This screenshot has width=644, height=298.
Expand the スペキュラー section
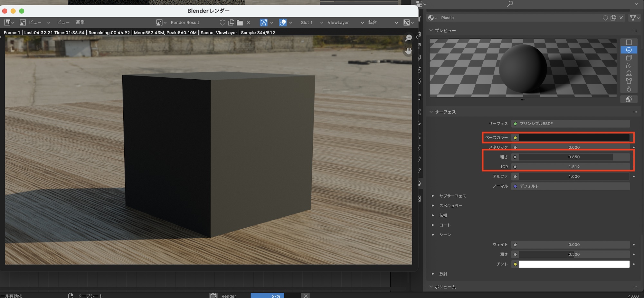pos(450,205)
